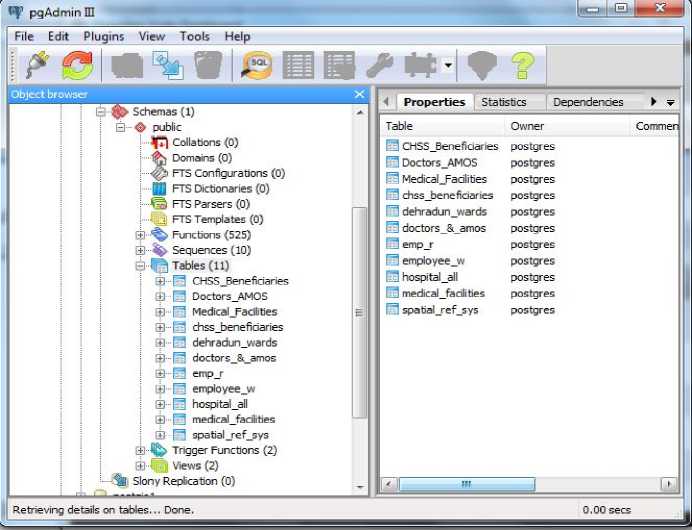The image size is (692, 530).
Task: Click the tab scroll left arrow
Action: (386, 102)
